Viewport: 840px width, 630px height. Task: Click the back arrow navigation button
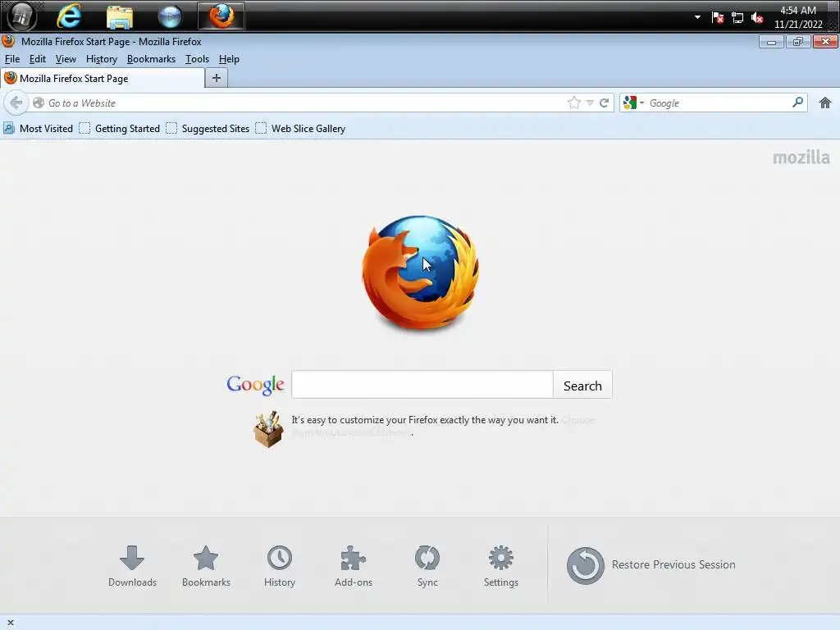coord(16,103)
